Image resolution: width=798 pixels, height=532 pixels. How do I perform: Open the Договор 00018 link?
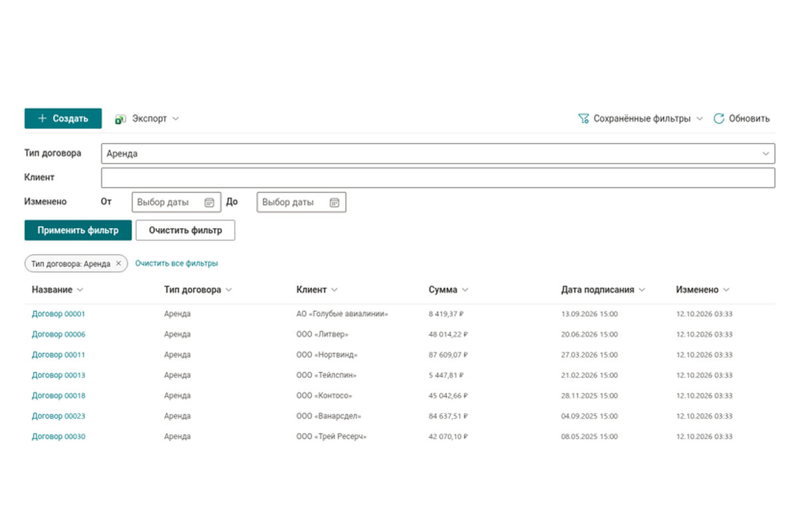click(x=59, y=396)
